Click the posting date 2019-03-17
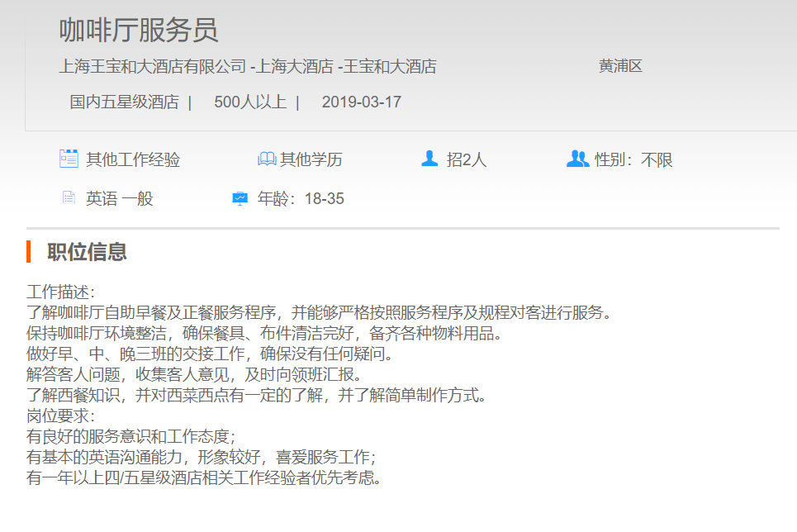The height and width of the screenshot is (532, 797). [361, 102]
